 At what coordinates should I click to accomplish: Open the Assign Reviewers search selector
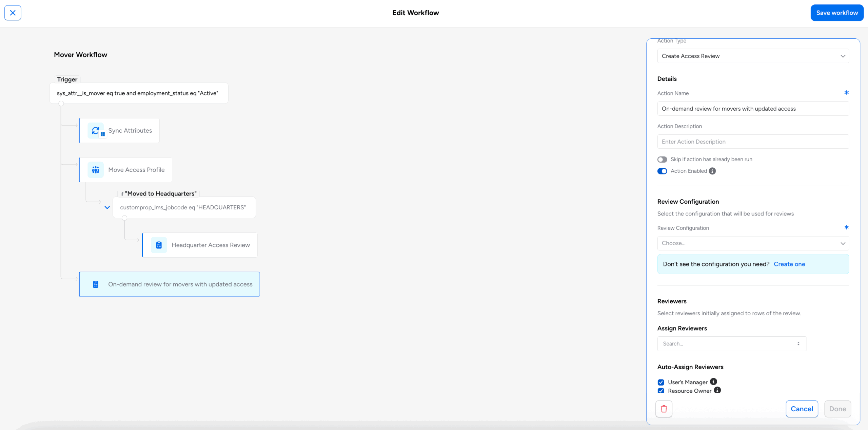[731, 344]
